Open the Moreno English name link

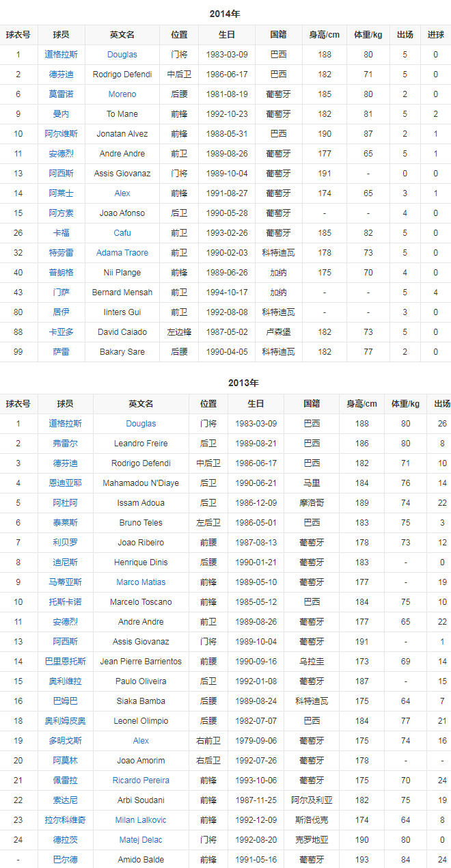tap(122, 94)
